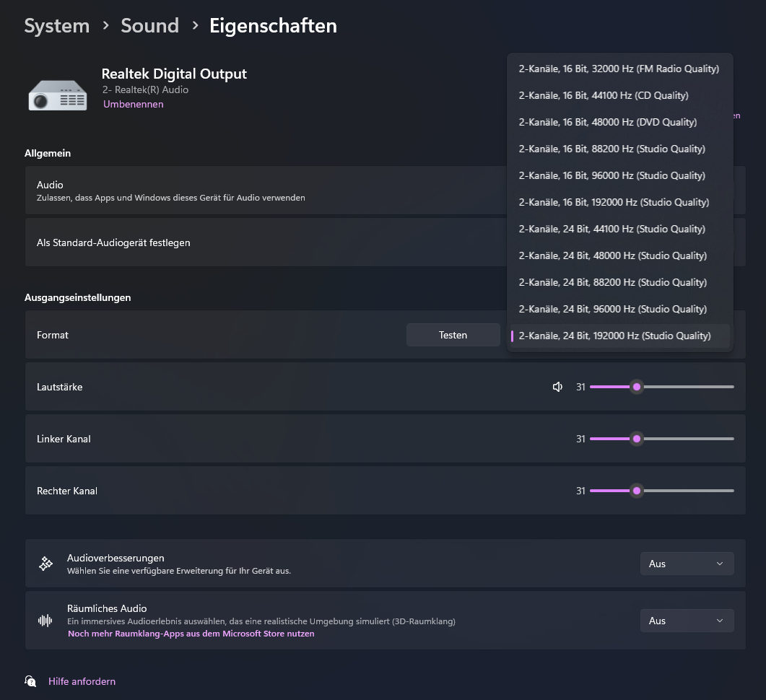Click the Hilfe anfordern headset icon
Viewport: 766px width, 700px height.
30,681
